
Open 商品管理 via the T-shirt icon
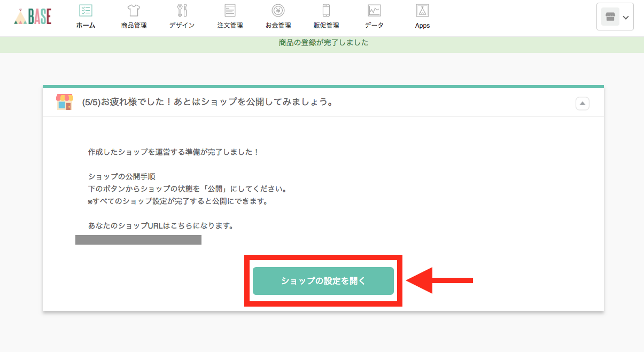click(134, 10)
